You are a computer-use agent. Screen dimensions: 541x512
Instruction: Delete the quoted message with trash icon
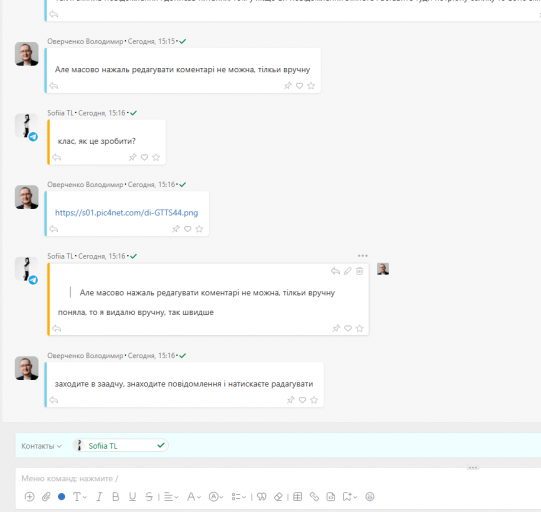360,271
